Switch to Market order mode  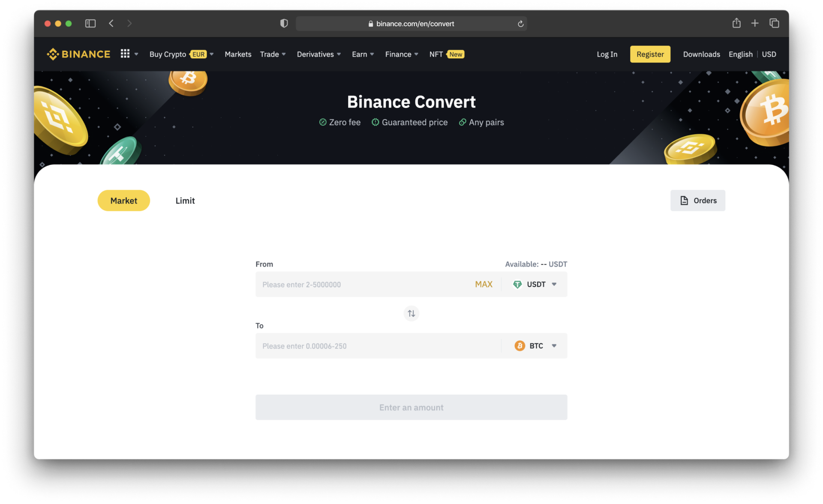tap(123, 201)
